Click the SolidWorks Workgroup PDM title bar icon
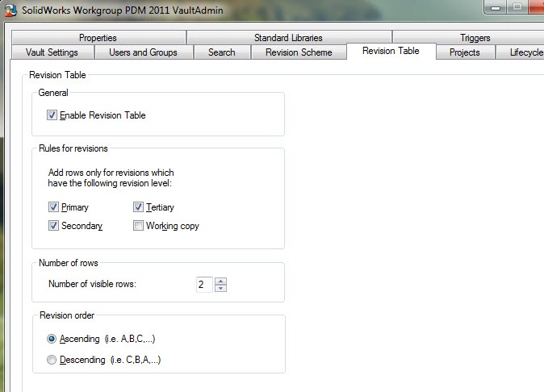544x392 pixels. pos(10,10)
